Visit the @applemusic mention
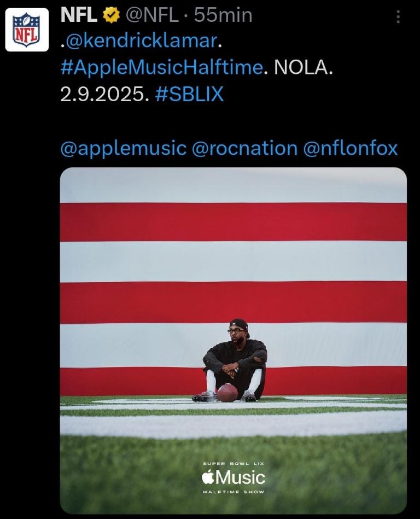420x519 pixels. click(x=124, y=148)
